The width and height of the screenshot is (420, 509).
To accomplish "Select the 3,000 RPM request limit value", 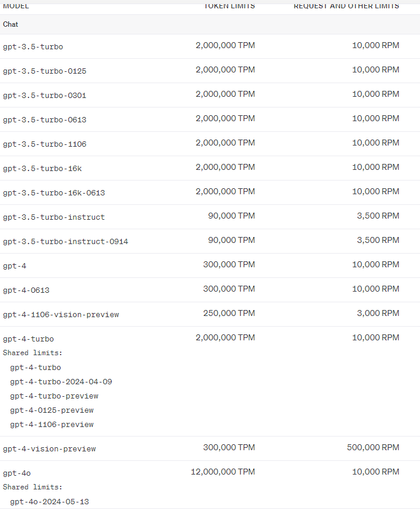I will (378, 314).
